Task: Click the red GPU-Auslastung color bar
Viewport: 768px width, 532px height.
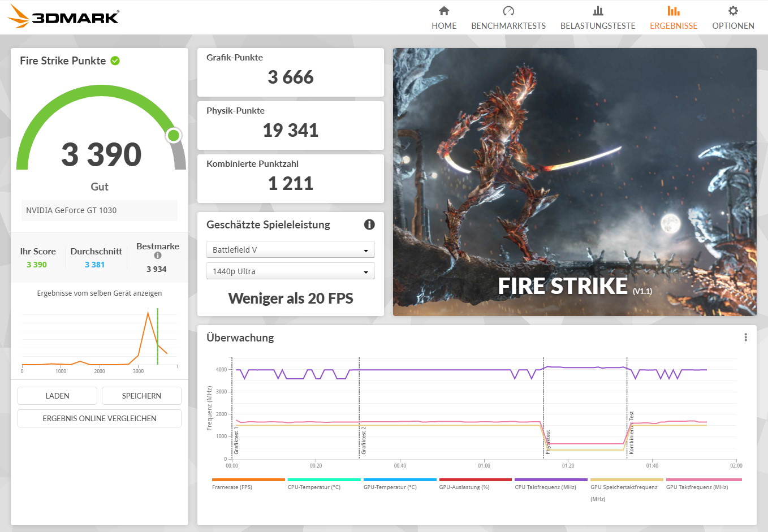Action: tap(476, 479)
